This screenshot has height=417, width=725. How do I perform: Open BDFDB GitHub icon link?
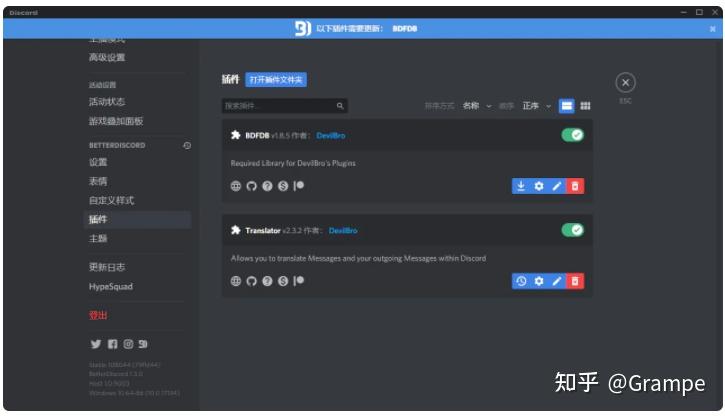click(x=252, y=186)
